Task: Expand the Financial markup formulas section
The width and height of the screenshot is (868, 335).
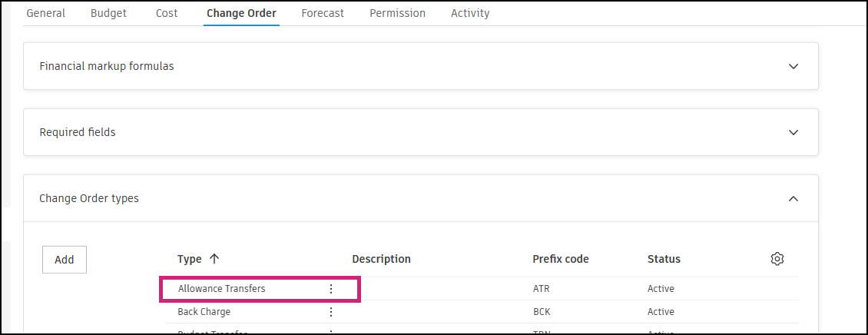Action: coord(793,66)
